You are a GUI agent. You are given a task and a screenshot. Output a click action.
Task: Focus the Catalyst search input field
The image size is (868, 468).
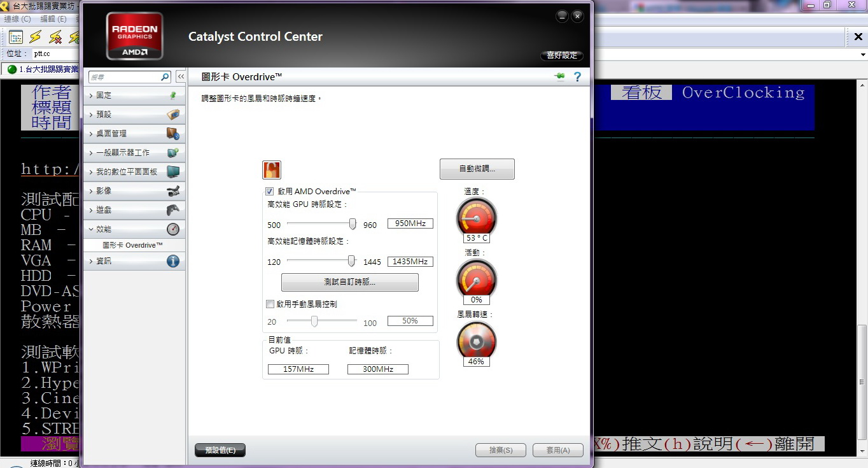click(124, 77)
